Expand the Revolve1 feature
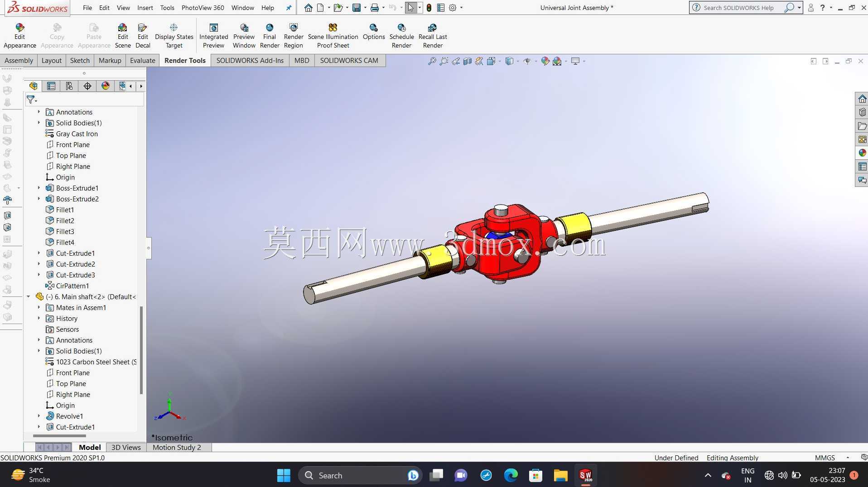868x487 pixels. [39, 416]
